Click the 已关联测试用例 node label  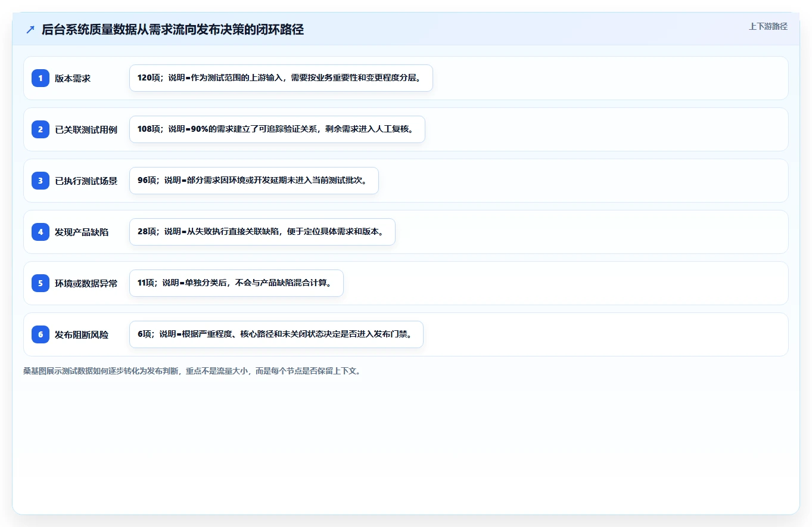[x=86, y=129]
